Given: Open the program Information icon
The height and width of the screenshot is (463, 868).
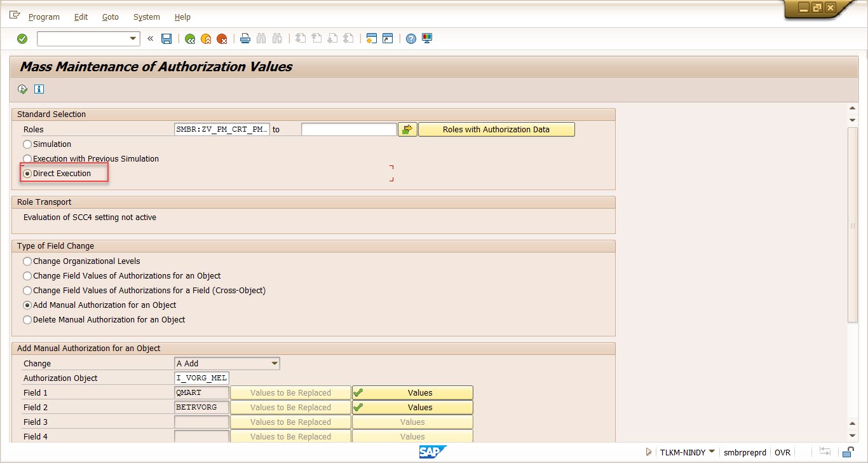Looking at the screenshot, I should (39, 89).
